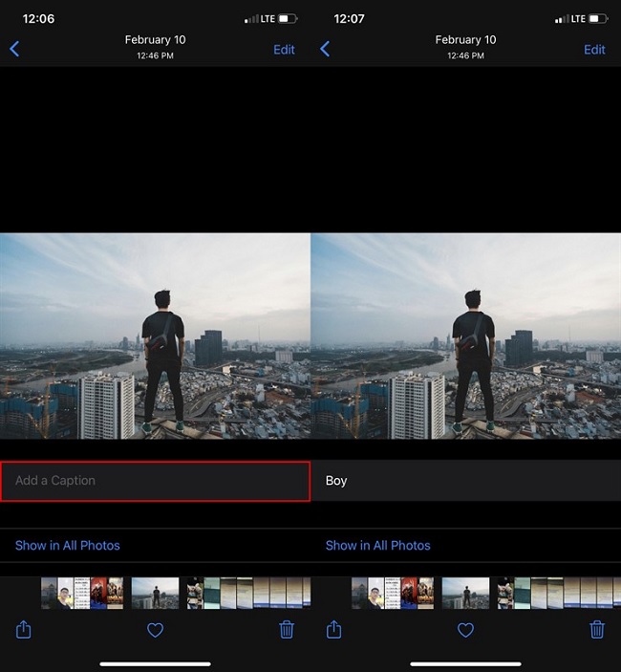The image size is (621, 672).
Task: Open Edit in the 12:07 screen
Action: (x=594, y=50)
